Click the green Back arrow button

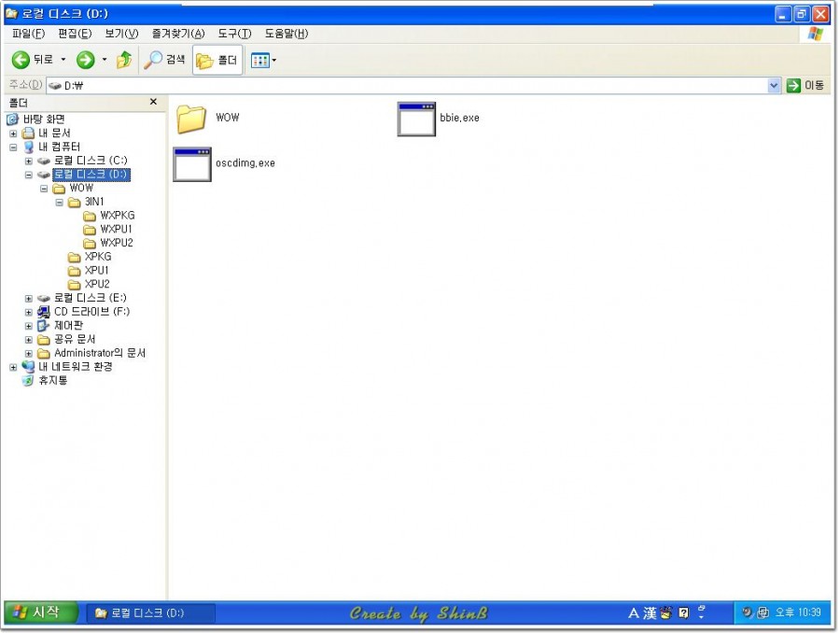pyautogui.click(x=21, y=60)
